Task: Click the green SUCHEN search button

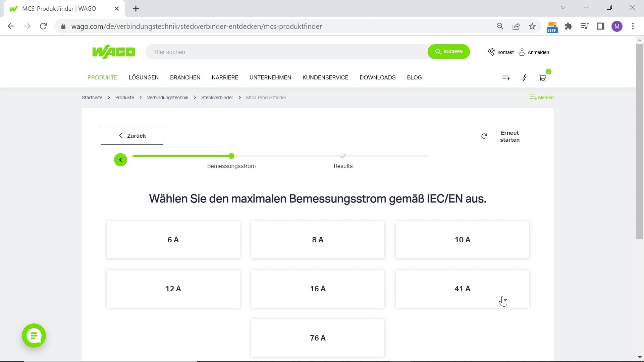Action: coord(448,52)
